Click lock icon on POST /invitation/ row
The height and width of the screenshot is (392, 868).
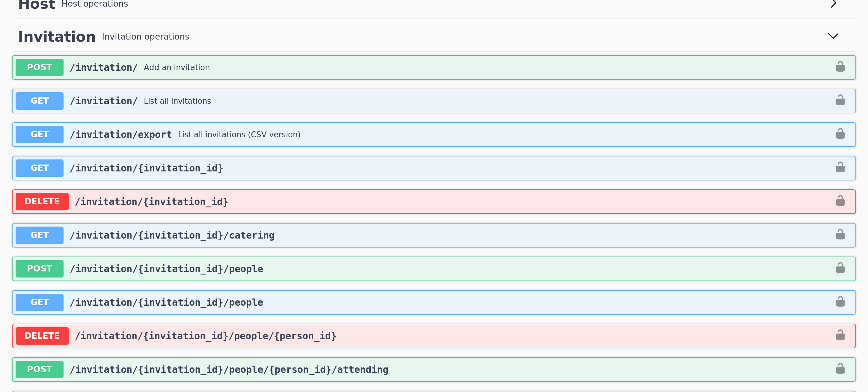840,67
